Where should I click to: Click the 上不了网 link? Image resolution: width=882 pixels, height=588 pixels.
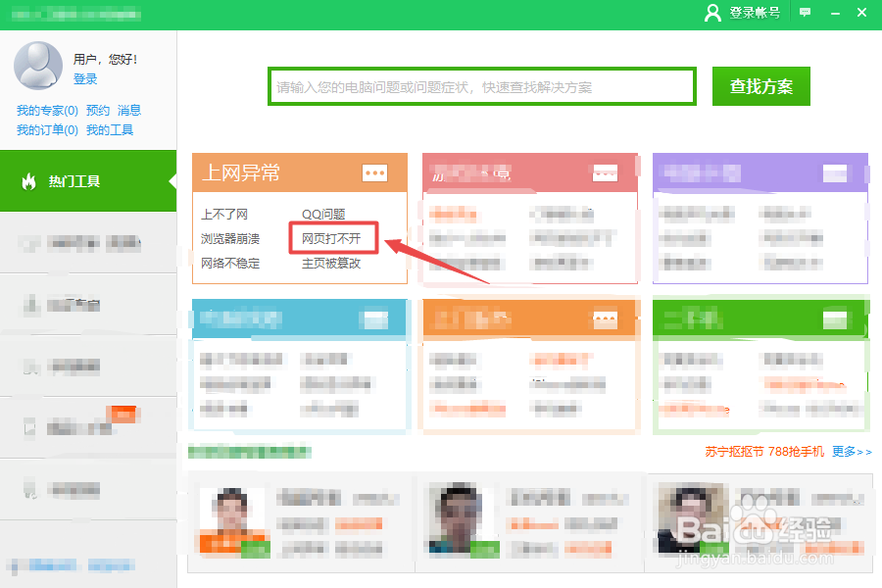click(x=226, y=213)
